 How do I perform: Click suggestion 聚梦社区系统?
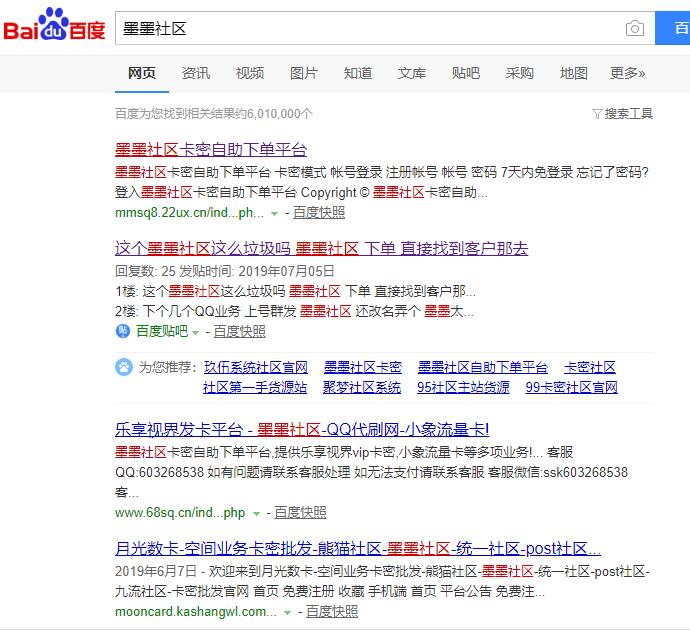click(362, 388)
